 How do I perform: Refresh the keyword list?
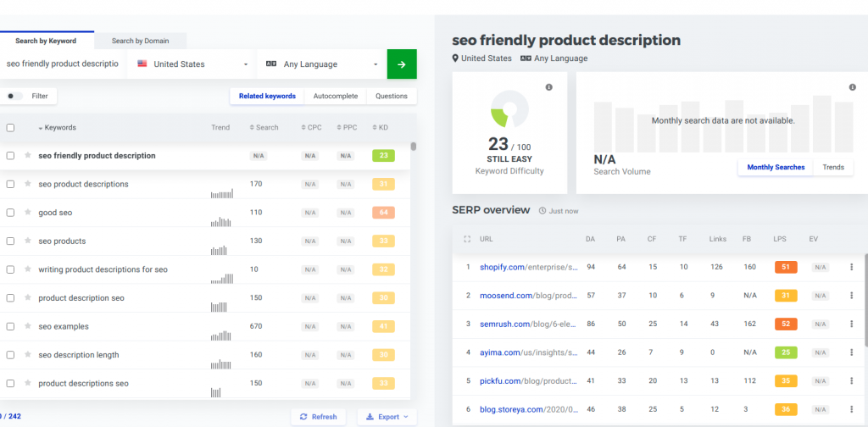tap(319, 417)
